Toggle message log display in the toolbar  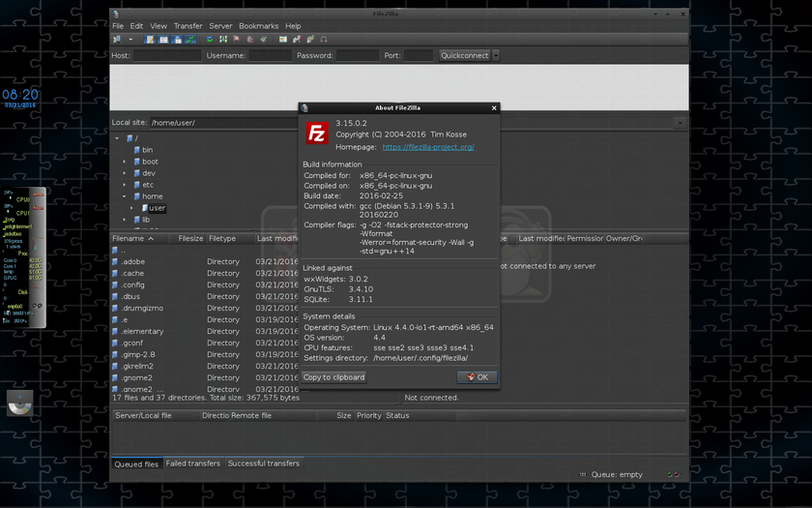150,40
